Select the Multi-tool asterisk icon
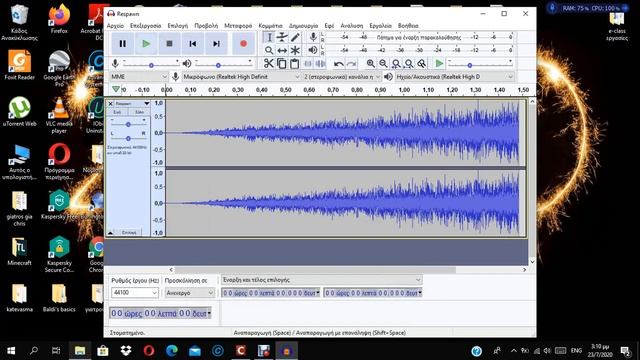Image resolution: width=640 pixels, height=360 pixels. coord(295,51)
